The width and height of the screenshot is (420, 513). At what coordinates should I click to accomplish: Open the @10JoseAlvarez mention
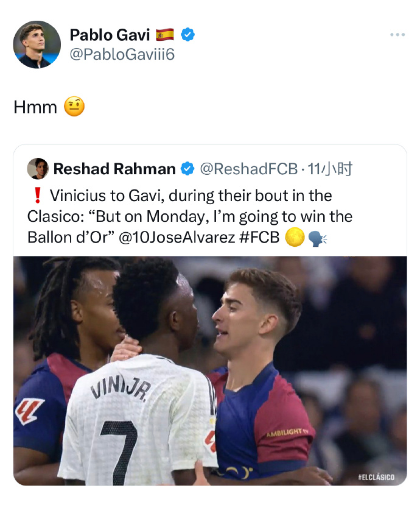(x=175, y=237)
